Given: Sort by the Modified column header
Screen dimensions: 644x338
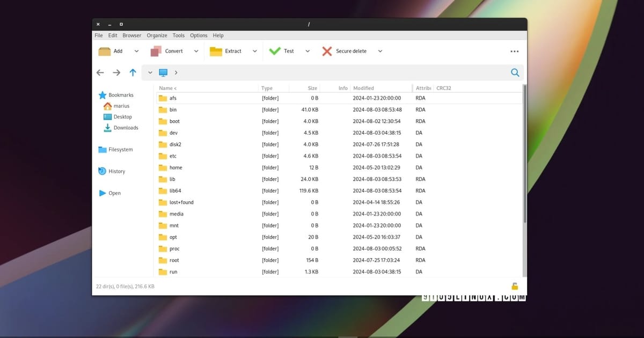Looking at the screenshot, I should 363,88.
